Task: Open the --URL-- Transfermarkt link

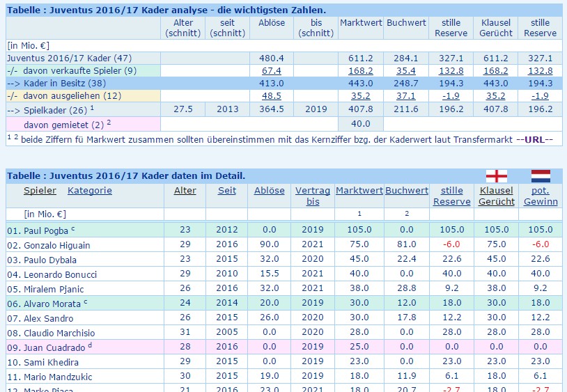Action: [x=535, y=140]
